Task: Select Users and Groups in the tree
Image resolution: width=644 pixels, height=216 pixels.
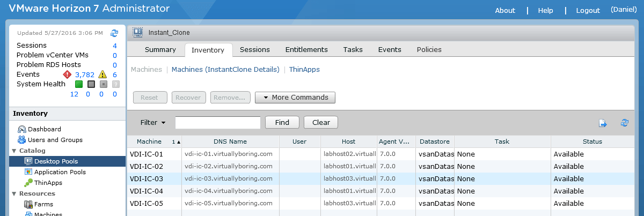Action: [55, 140]
